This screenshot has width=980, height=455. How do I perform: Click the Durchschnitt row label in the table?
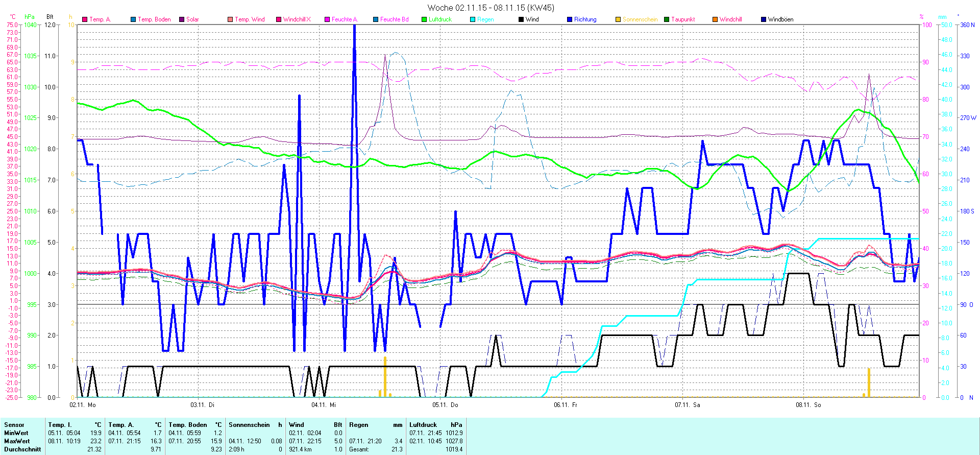click(x=22, y=449)
